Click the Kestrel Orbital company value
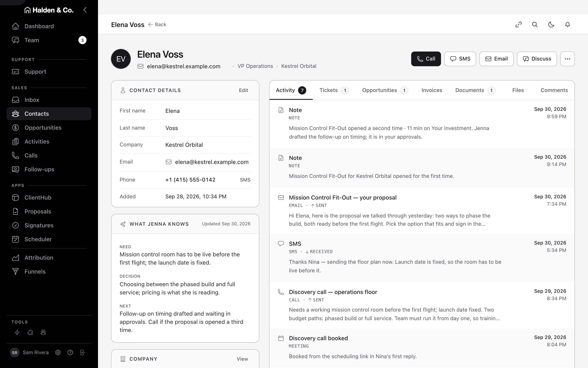The width and height of the screenshot is (588, 368). (184, 145)
